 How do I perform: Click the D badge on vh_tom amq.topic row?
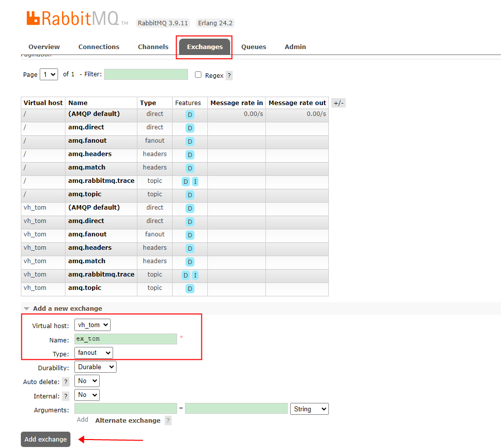(190, 288)
